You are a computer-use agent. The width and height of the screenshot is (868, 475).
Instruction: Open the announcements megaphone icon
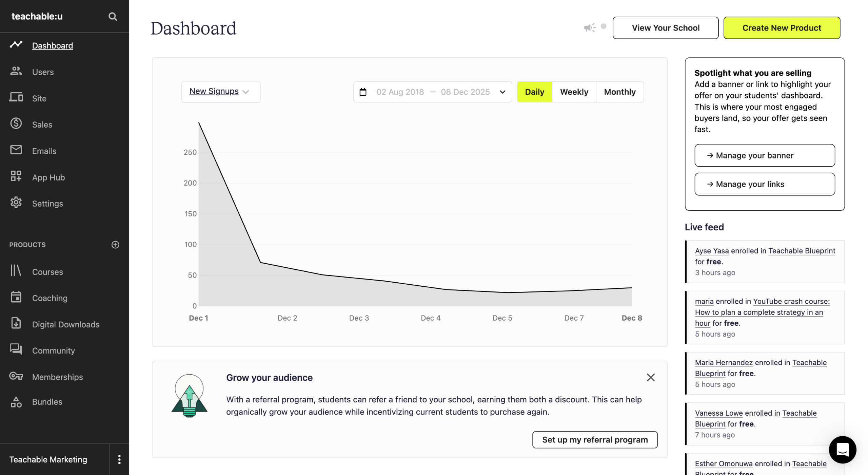coord(589,27)
